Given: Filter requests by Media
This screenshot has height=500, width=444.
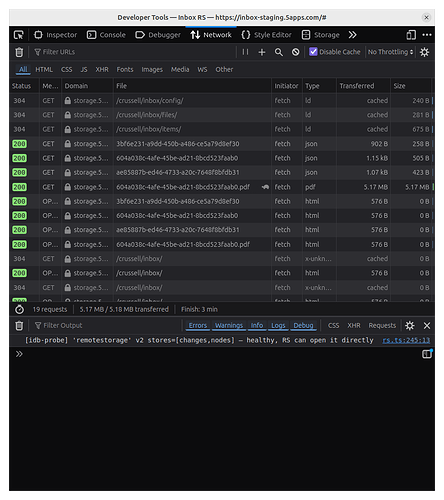Looking at the screenshot, I should click(180, 69).
